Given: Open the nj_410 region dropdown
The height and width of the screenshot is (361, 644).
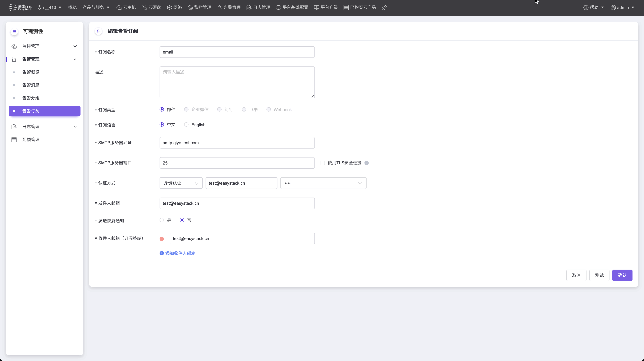Looking at the screenshot, I should tap(49, 8).
